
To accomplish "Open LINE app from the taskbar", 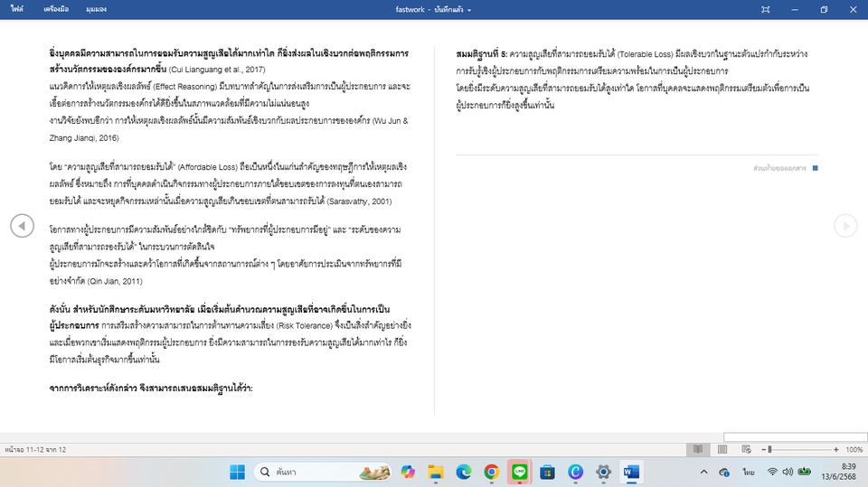I will click(519, 472).
